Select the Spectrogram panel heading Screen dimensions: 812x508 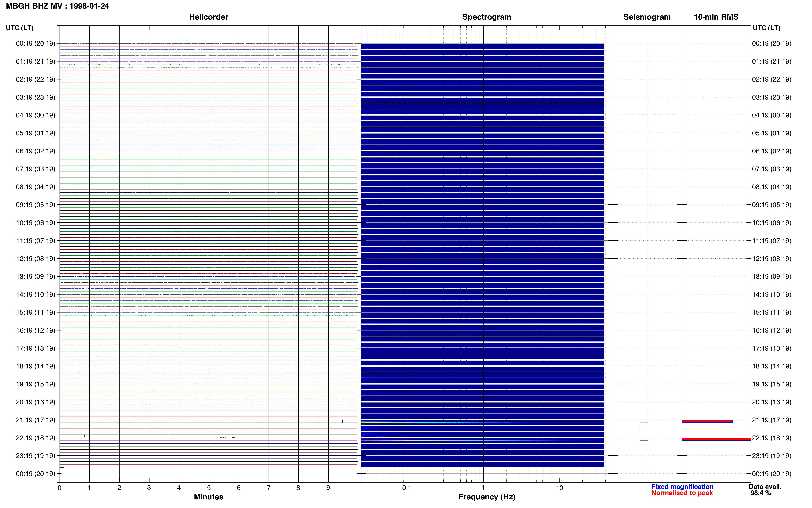pyautogui.click(x=487, y=17)
